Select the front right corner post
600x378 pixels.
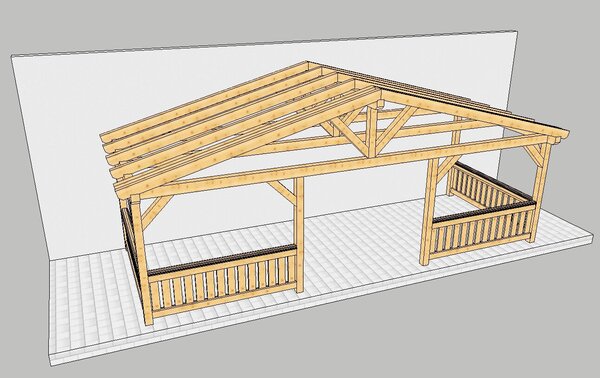click(x=541, y=191)
